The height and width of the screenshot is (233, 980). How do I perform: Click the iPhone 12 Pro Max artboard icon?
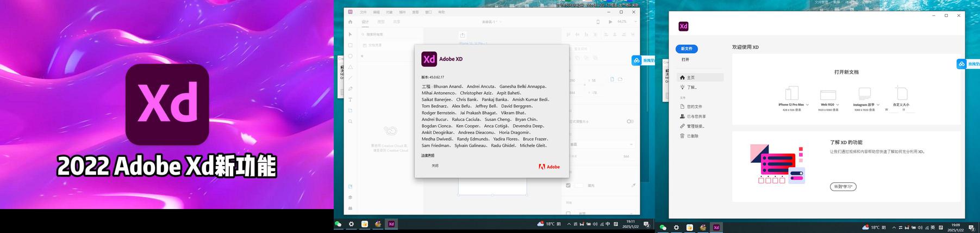pyautogui.click(x=791, y=93)
